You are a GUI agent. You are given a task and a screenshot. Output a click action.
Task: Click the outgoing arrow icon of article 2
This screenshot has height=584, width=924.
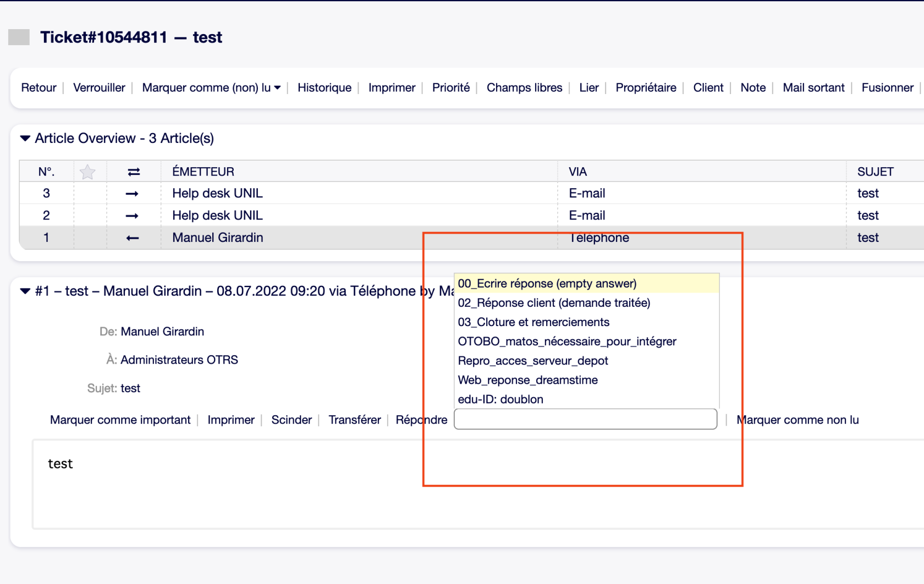(x=132, y=216)
